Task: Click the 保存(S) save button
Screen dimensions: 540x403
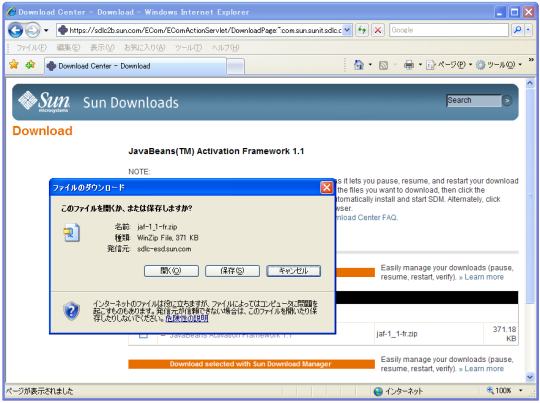Action: tap(232, 271)
